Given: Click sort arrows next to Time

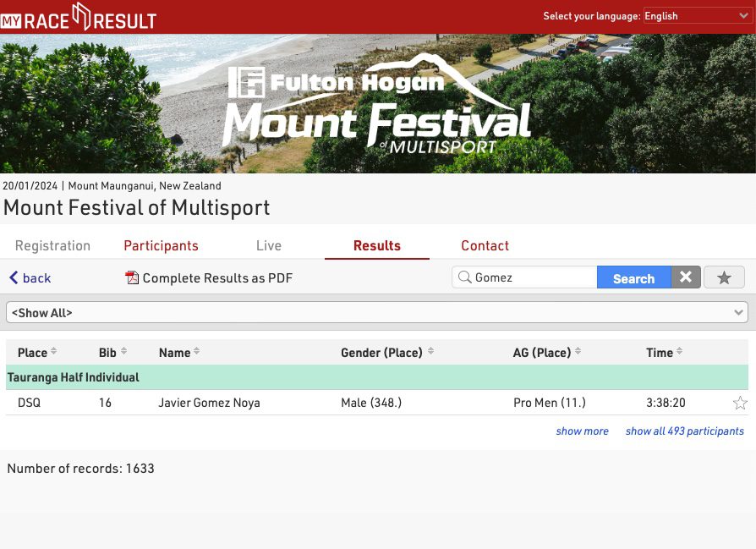Looking at the screenshot, I should [679, 351].
